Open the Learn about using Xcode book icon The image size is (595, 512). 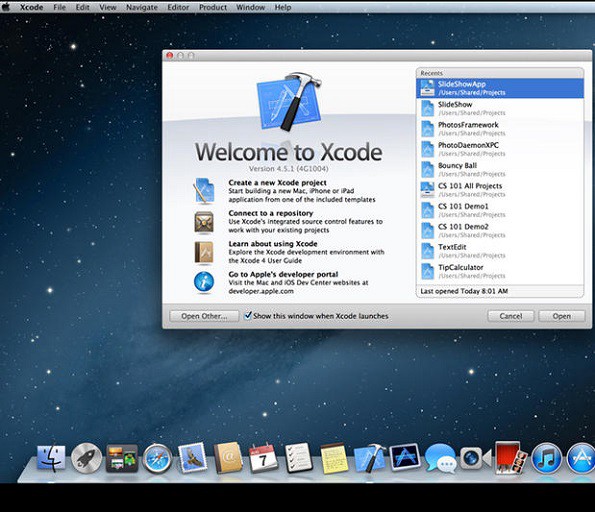204,252
